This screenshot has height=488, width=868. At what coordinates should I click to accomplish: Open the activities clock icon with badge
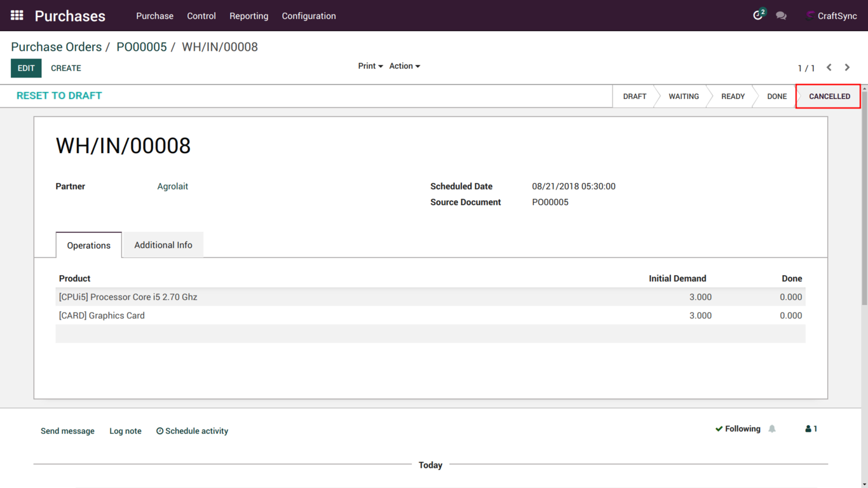click(x=758, y=15)
